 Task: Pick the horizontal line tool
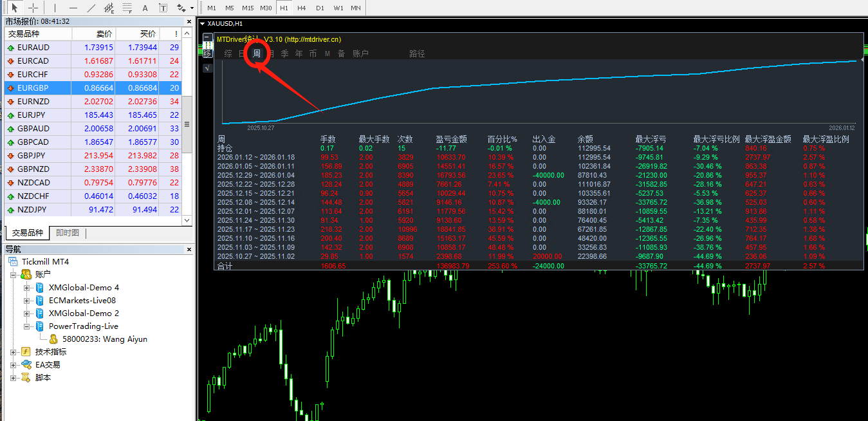point(73,8)
